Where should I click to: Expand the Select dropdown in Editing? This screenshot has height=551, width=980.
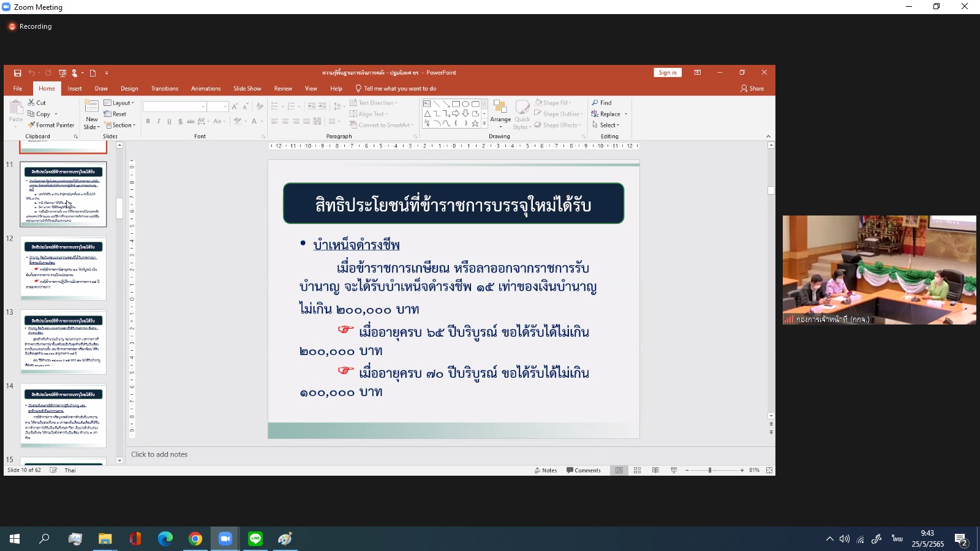point(606,125)
